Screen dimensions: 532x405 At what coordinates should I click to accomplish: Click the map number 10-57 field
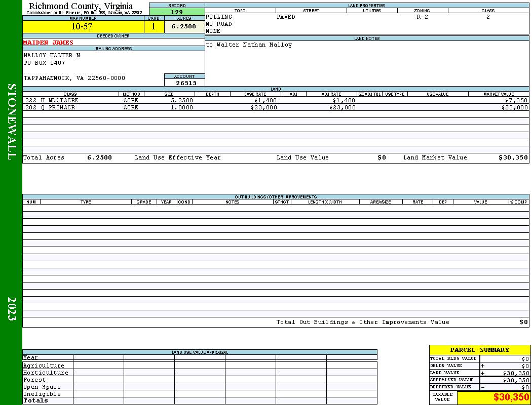point(83,27)
